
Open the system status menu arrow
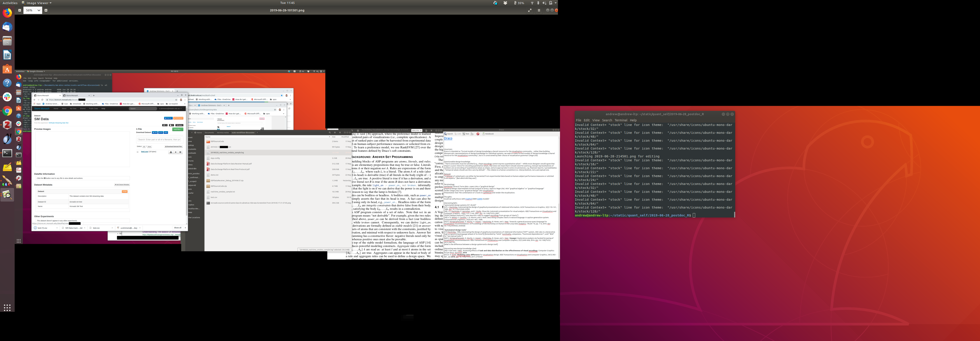pyautogui.click(x=556, y=3)
